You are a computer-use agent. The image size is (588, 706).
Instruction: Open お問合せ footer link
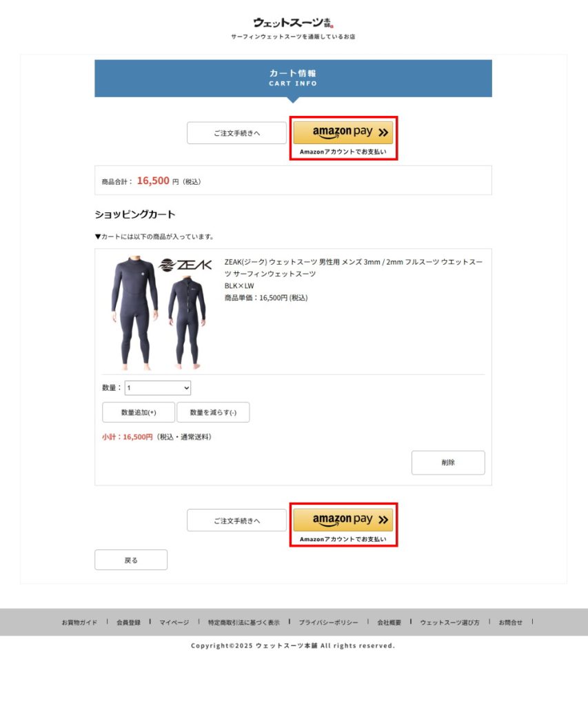click(510, 623)
